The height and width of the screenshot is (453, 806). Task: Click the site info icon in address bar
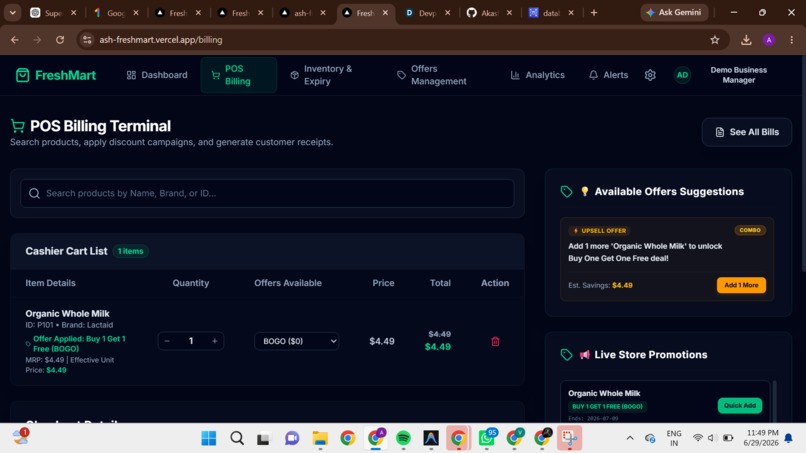click(87, 40)
